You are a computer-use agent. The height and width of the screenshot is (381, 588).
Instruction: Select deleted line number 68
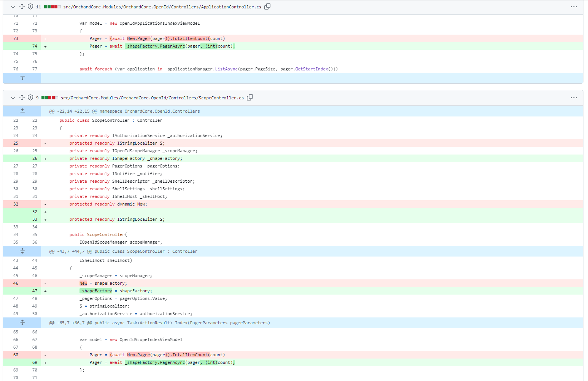(16, 355)
